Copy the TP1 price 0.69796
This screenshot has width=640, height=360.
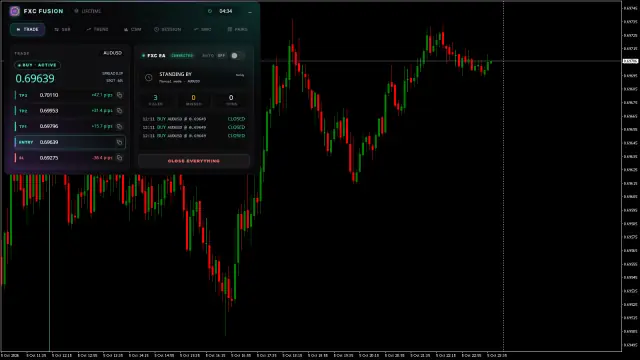(119, 127)
